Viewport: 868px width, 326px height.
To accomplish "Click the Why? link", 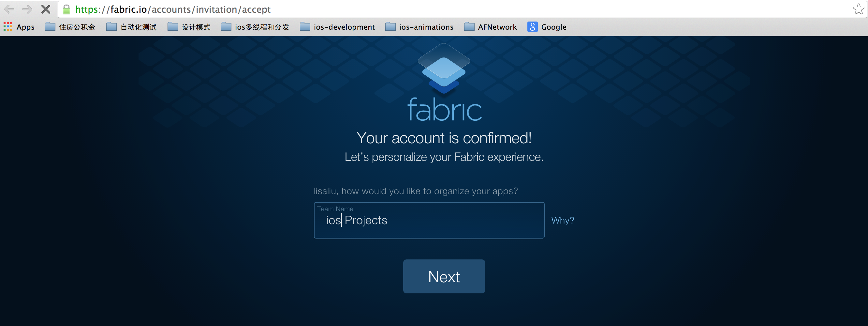I will click(x=562, y=220).
